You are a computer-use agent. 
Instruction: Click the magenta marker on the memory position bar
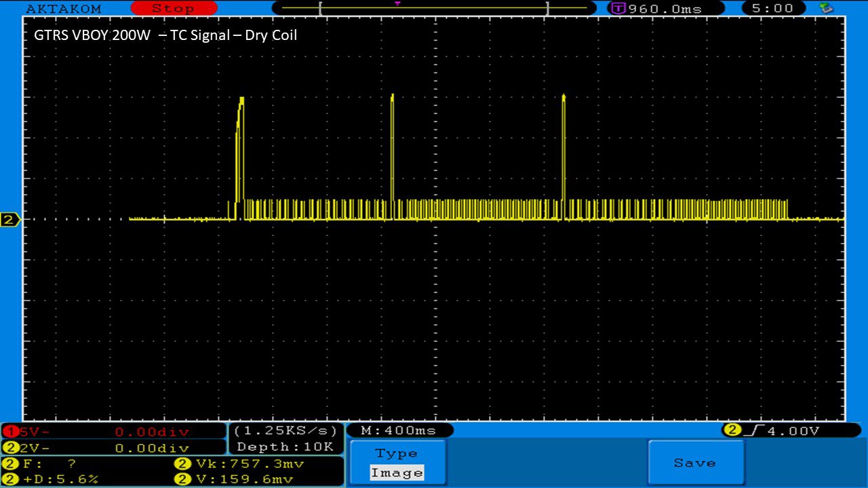pos(397,3)
